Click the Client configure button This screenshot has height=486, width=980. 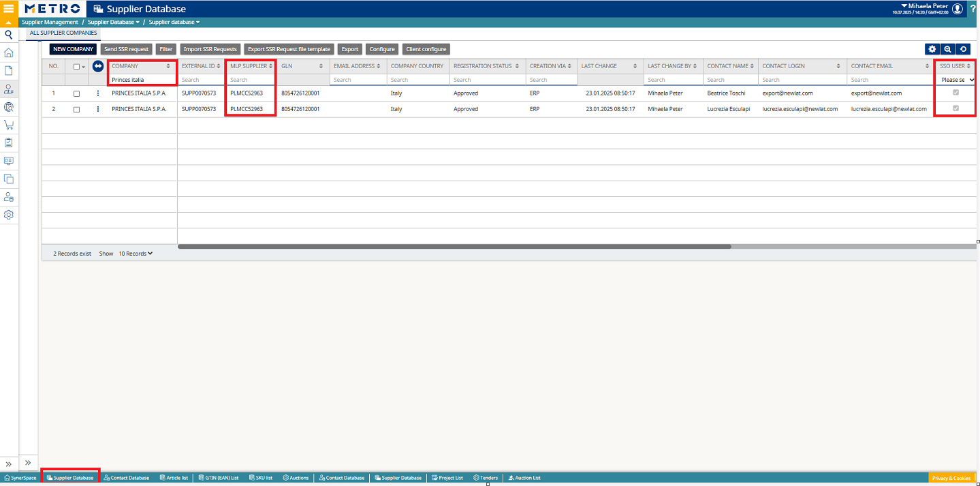tap(426, 49)
